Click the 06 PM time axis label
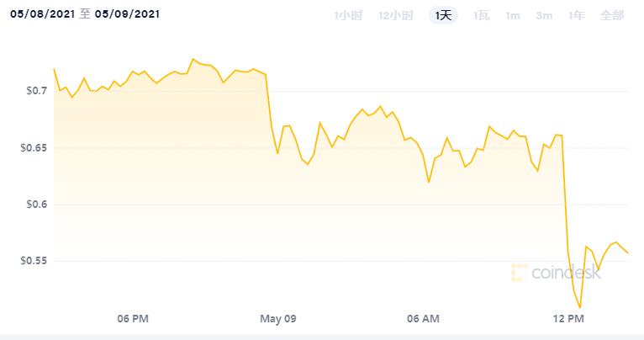The image size is (644, 340). pyautogui.click(x=133, y=319)
